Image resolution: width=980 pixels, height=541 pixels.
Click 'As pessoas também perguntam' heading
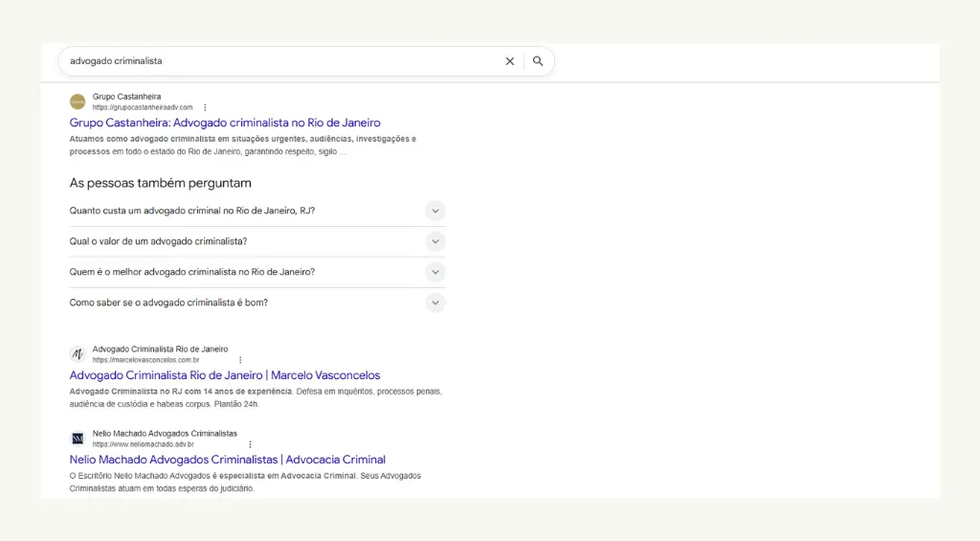point(161,183)
